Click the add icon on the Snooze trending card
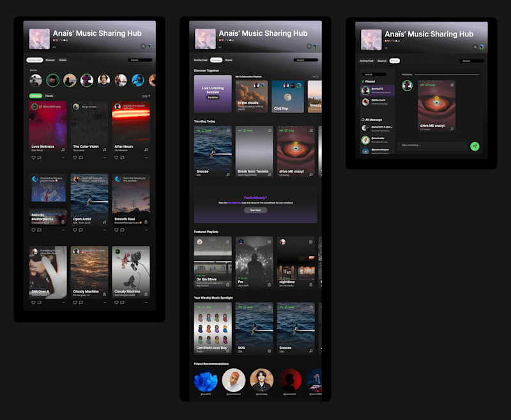 pyautogui.click(x=229, y=130)
